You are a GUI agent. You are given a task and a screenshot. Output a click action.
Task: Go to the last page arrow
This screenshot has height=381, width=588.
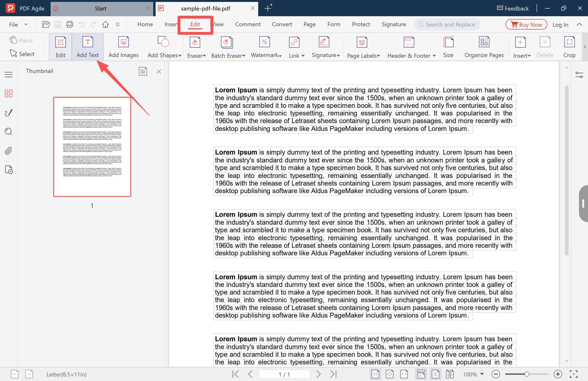pyautogui.click(x=334, y=374)
